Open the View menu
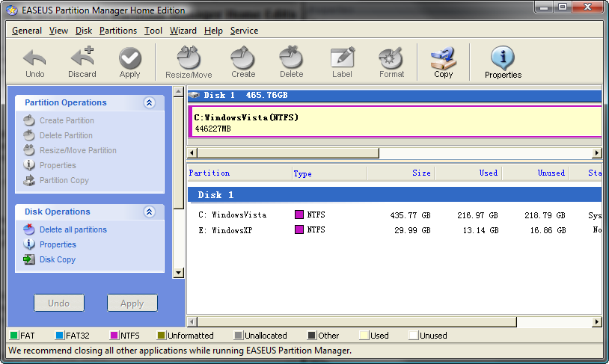This screenshot has width=609, height=364. 58,31
